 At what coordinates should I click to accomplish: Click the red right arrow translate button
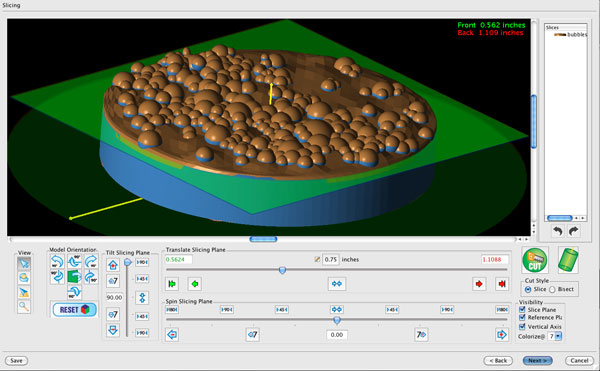(x=479, y=284)
